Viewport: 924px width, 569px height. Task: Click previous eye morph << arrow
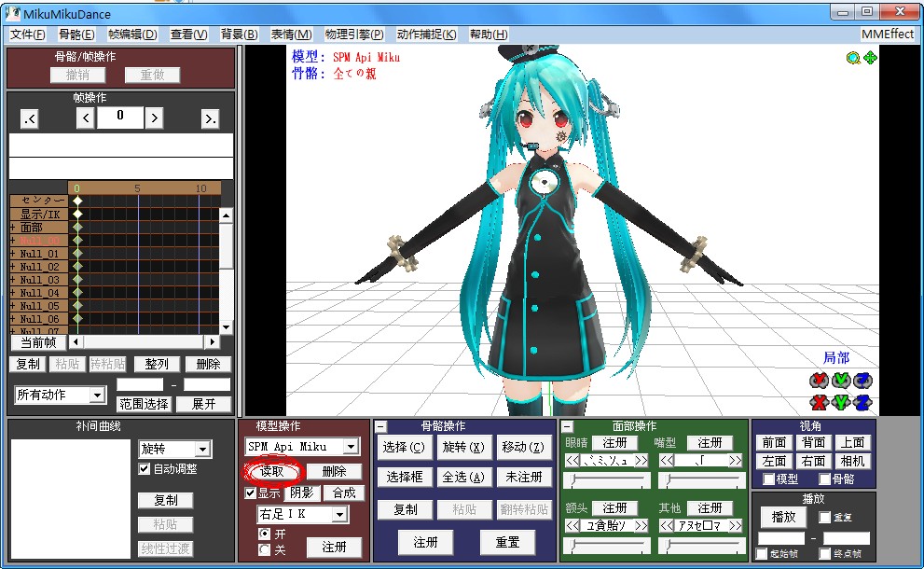point(572,461)
